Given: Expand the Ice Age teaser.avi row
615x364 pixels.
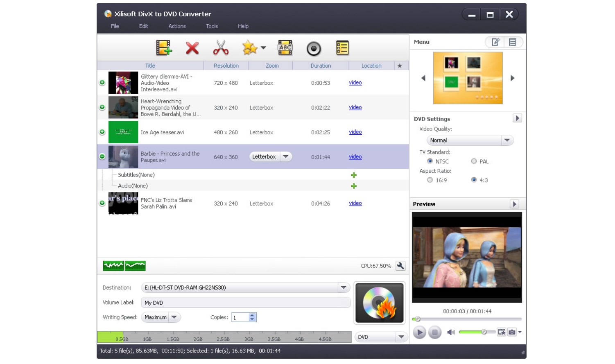Looking at the screenshot, I should 102,132.
